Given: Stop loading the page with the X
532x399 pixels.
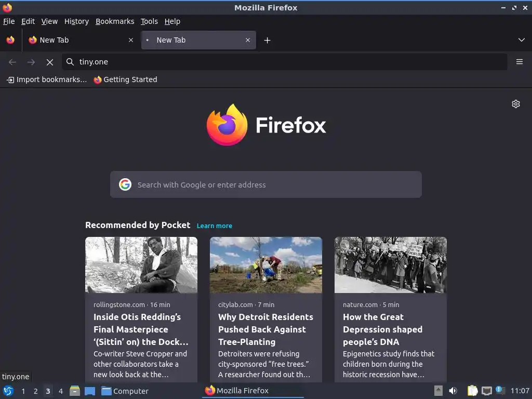Looking at the screenshot, I should point(50,62).
